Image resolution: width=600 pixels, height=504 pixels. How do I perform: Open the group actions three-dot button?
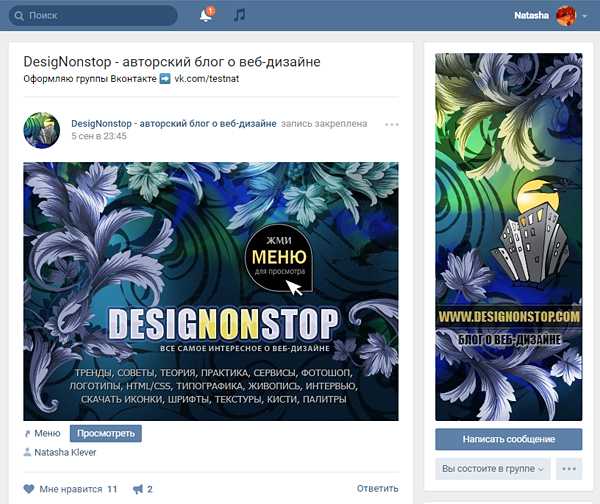point(569,469)
